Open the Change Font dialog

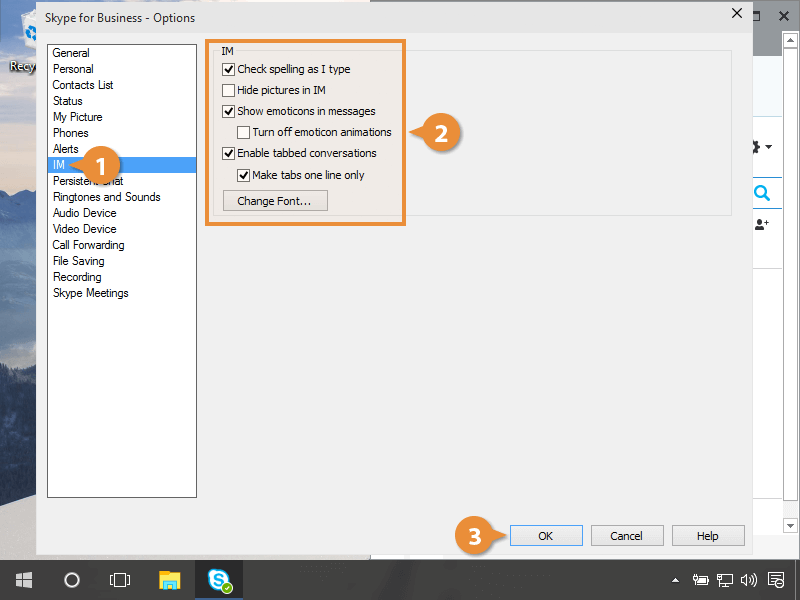click(275, 201)
